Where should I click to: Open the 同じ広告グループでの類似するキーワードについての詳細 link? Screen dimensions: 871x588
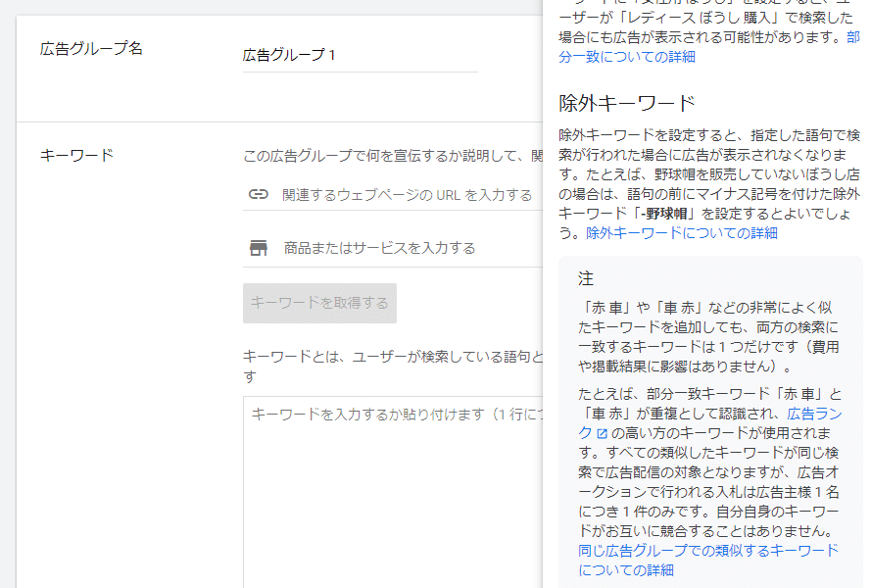pos(708,561)
